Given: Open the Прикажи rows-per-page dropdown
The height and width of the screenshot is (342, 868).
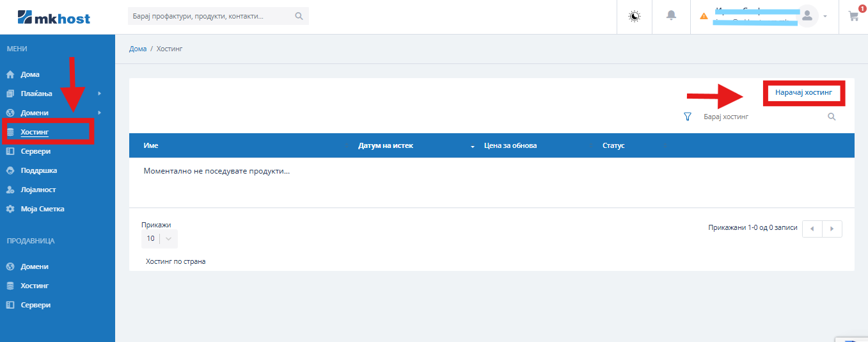Looking at the screenshot, I should tap(159, 238).
